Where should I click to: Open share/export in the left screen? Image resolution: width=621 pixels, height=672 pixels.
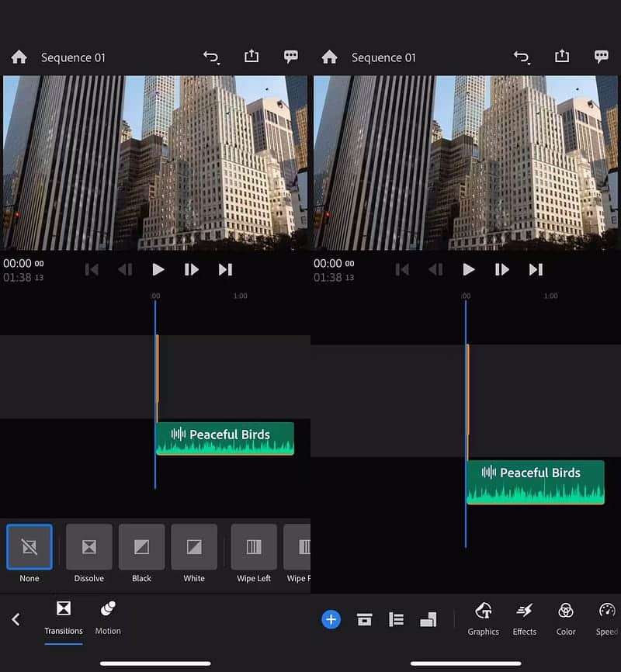252,56
